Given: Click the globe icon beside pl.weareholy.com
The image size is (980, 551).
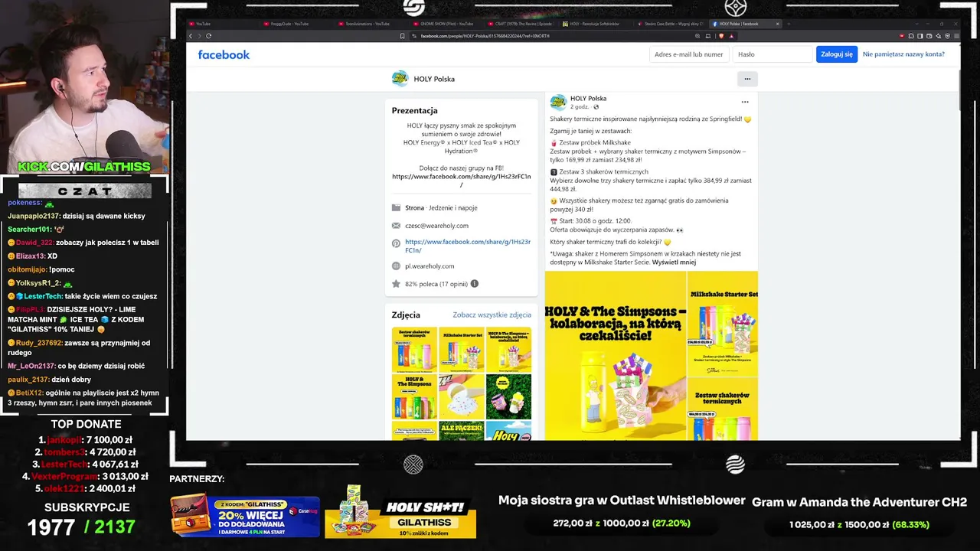Looking at the screenshot, I should 396,266.
